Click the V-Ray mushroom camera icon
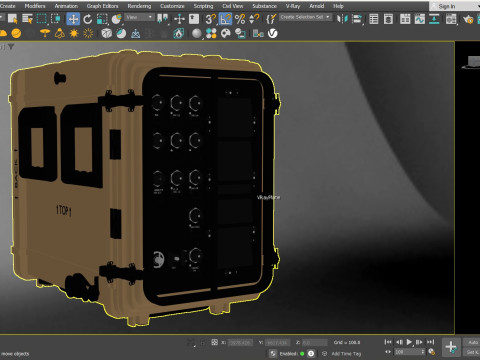This screenshot has height=360, width=480. [45, 33]
